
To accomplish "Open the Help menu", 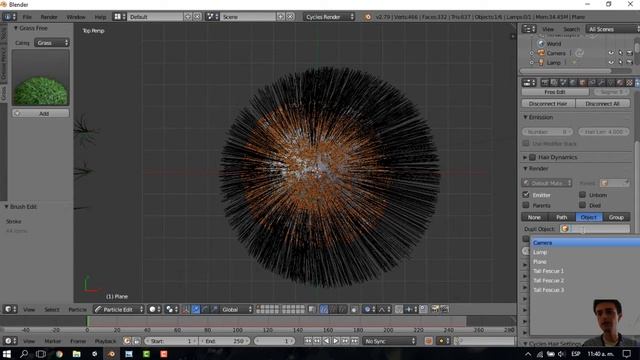I will [100, 17].
